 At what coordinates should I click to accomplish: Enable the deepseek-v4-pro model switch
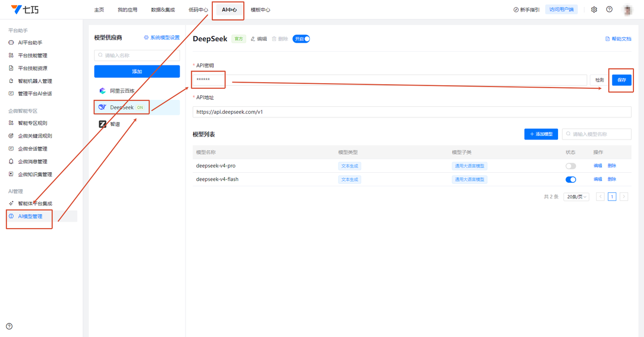571,166
